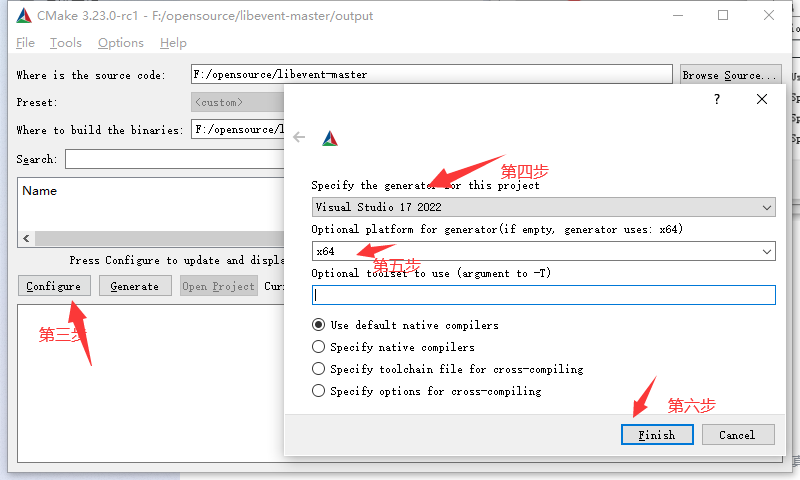
Task: Select Specify options for cross-compiling
Action: coord(427,391)
